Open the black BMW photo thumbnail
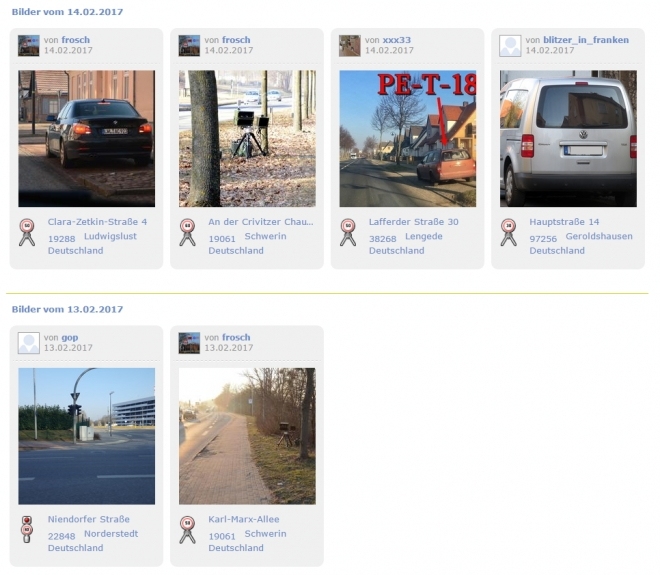 87,138
